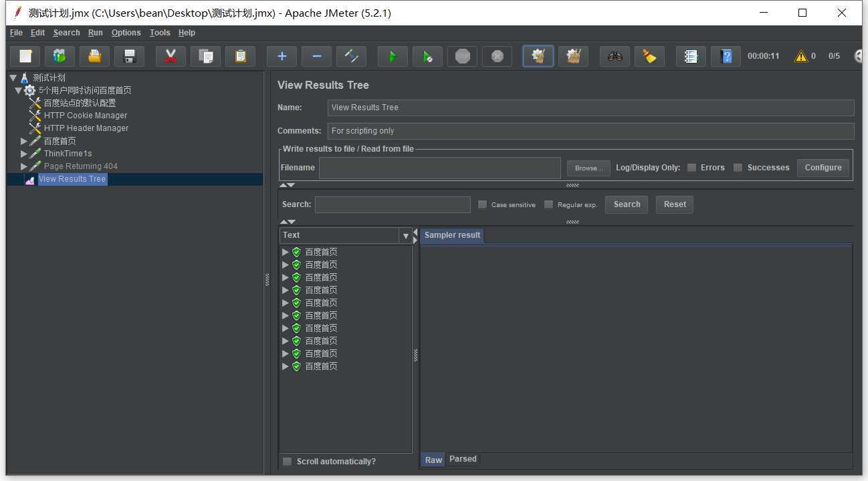Start the test with green play icon
The image size is (868, 481).
pyautogui.click(x=393, y=56)
